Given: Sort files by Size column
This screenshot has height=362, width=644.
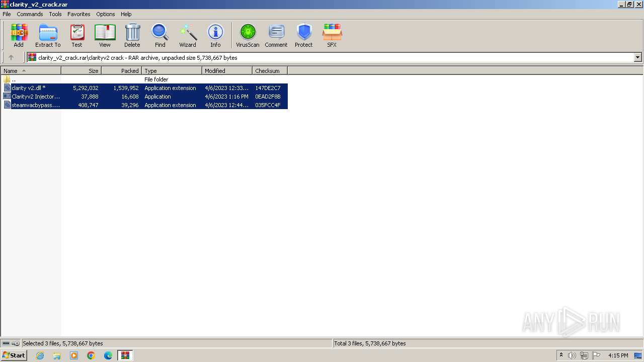Looking at the screenshot, I should tap(81, 71).
